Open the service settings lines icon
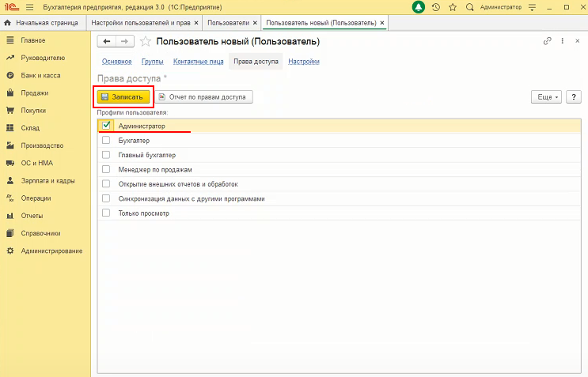Screen dimensions: 588x377 click(x=532, y=7)
